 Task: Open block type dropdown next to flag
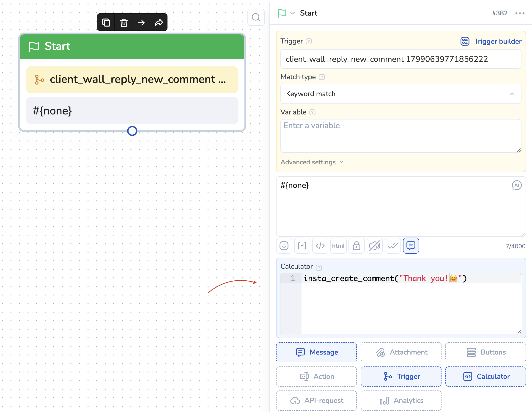coord(293,13)
